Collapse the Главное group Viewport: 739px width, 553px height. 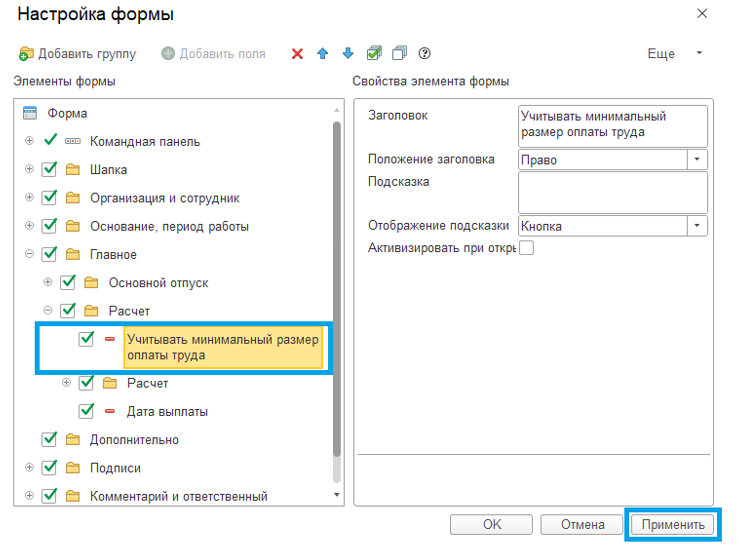click(29, 254)
